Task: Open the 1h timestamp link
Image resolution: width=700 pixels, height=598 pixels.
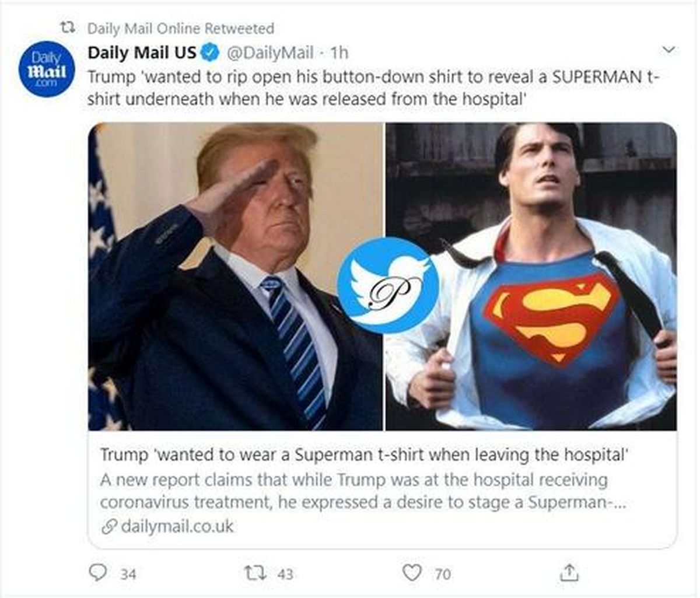Action: [x=339, y=53]
